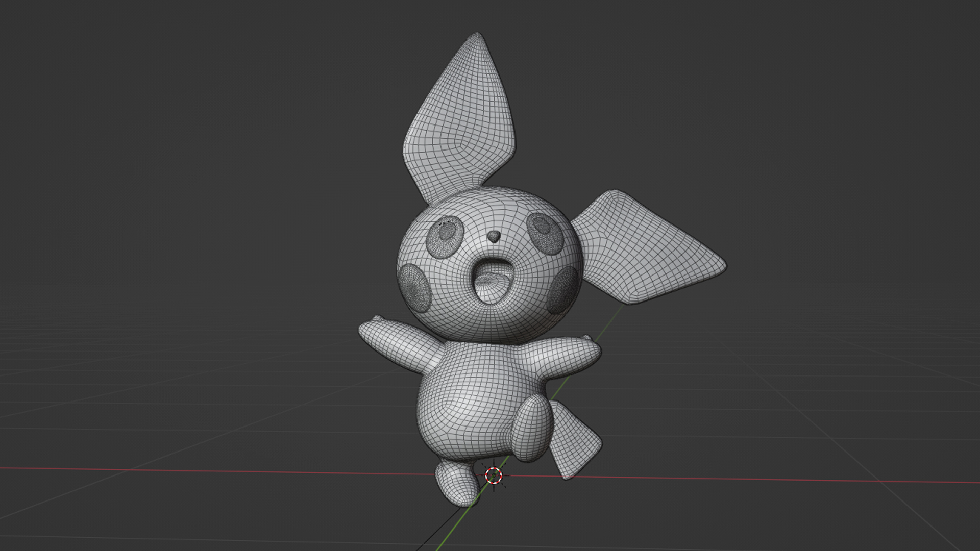Click the red-white 3D cursor

(x=494, y=475)
